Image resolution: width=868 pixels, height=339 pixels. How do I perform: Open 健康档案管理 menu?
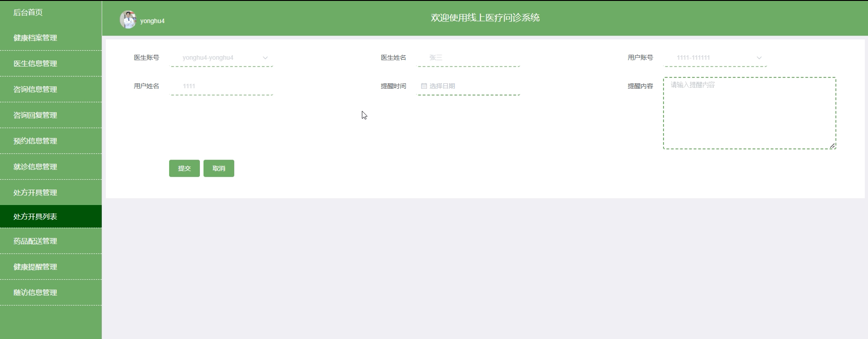51,38
